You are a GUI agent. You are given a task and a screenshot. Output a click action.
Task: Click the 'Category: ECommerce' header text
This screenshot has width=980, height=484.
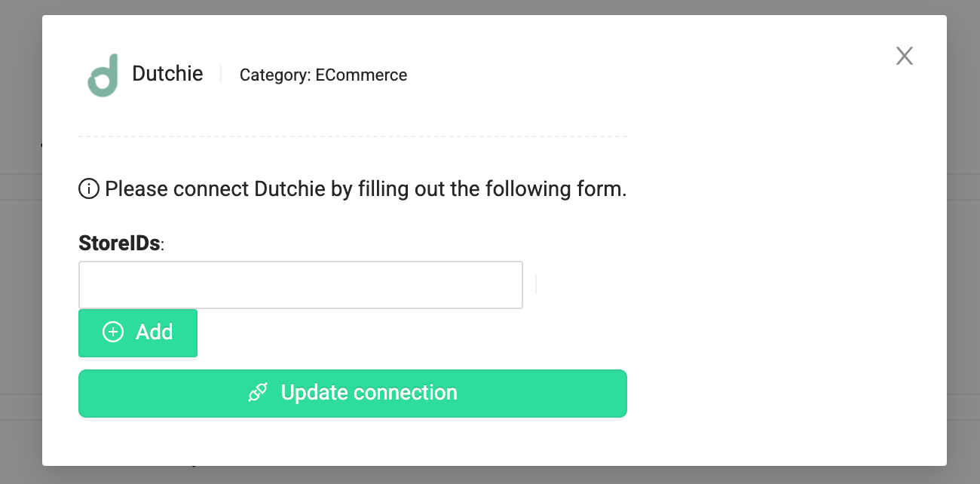(x=323, y=75)
